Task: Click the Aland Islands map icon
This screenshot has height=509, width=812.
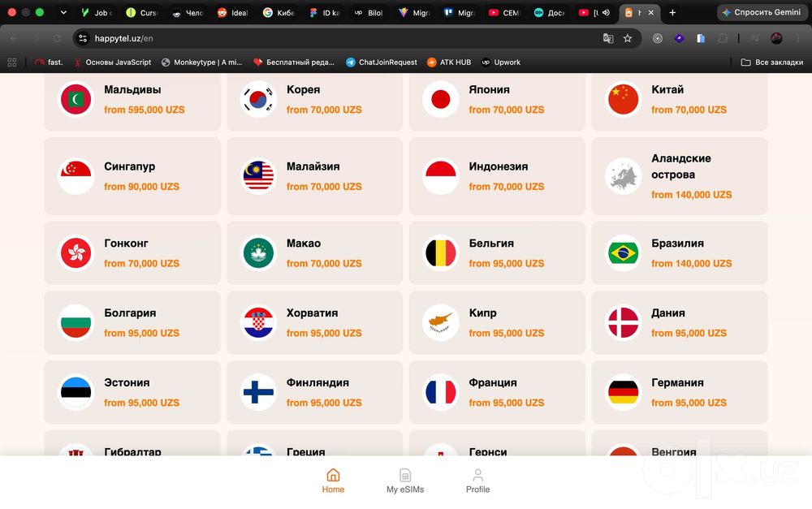Action: (x=623, y=176)
